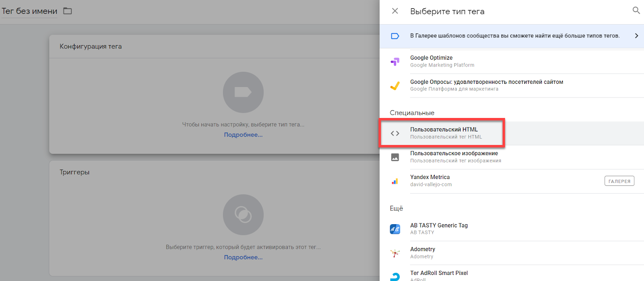The width and height of the screenshot is (644, 281).
Task: Select the Adometry tag type
Action: tap(512, 253)
